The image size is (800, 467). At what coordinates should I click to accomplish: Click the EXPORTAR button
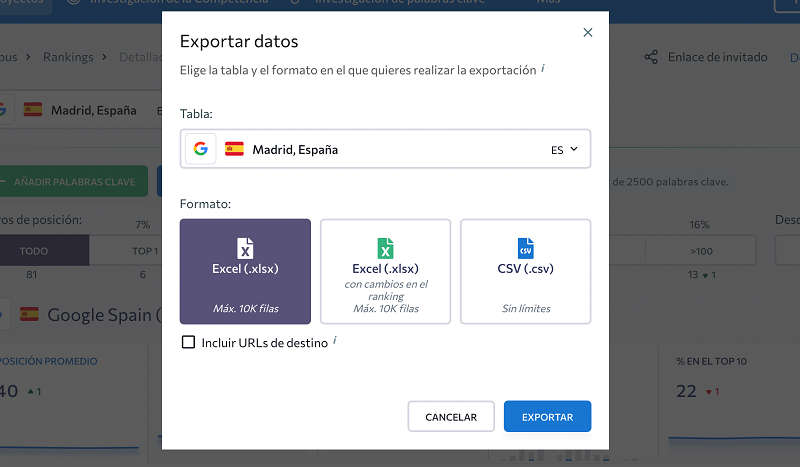(547, 416)
